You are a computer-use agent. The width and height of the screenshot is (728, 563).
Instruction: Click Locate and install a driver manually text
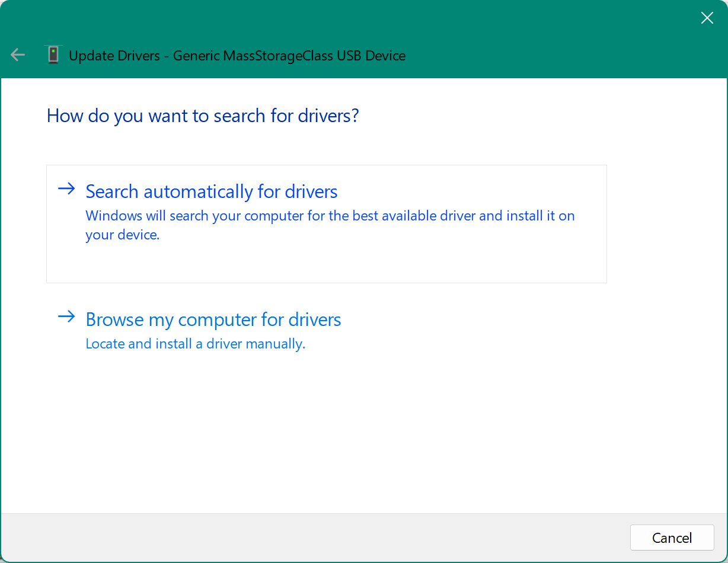[195, 343]
